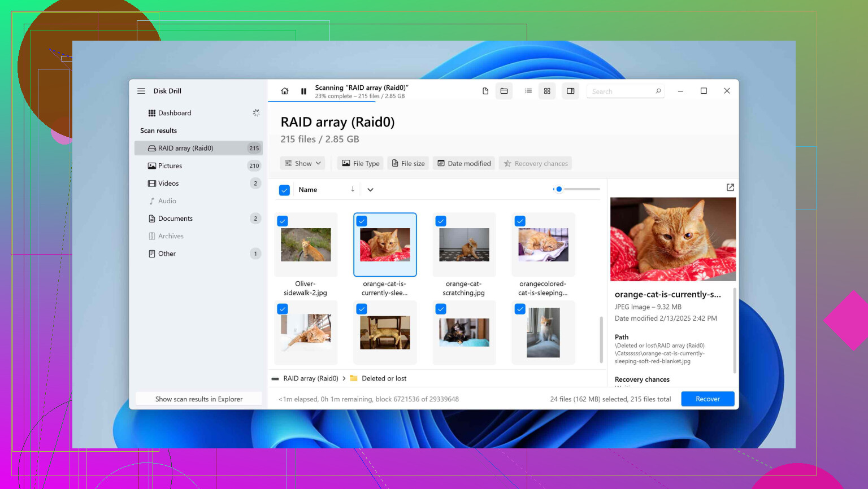Open the hamburger navigation menu
868x489 pixels.
click(x=141, y=91)
